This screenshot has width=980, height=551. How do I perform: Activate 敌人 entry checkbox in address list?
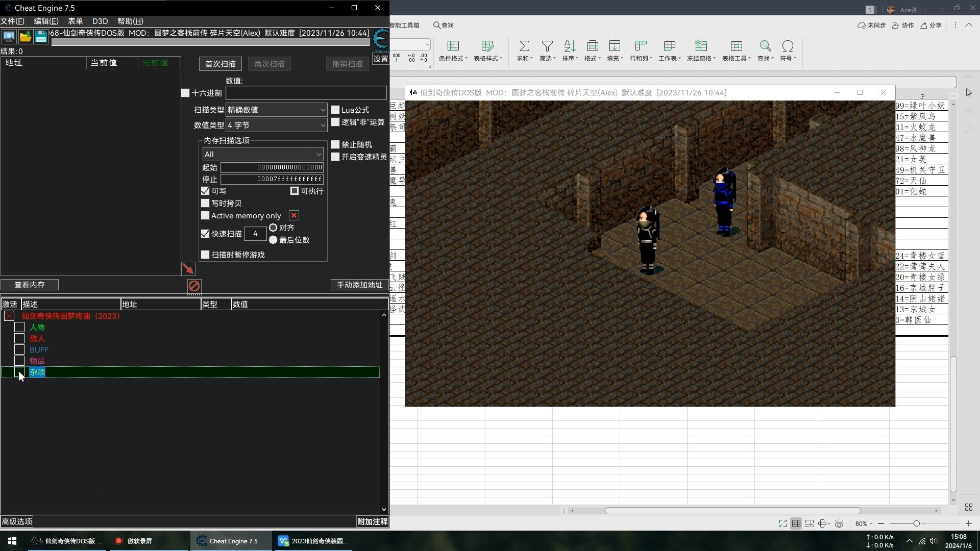tap(19, 338)
